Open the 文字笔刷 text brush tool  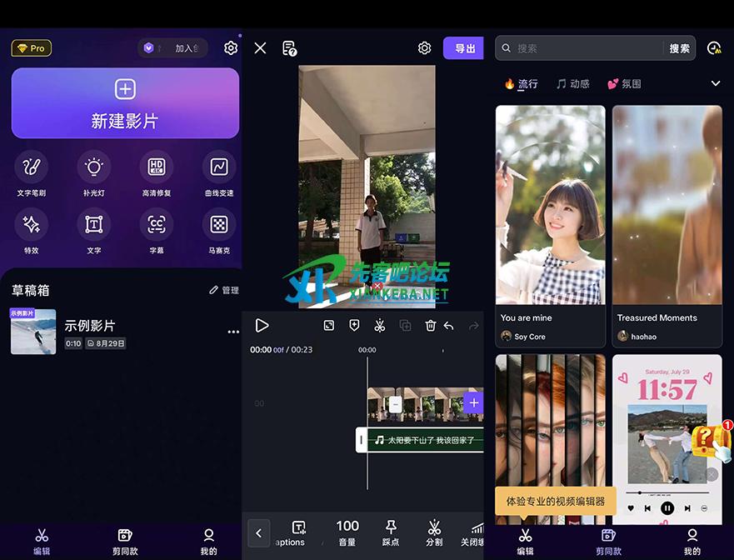31,167
